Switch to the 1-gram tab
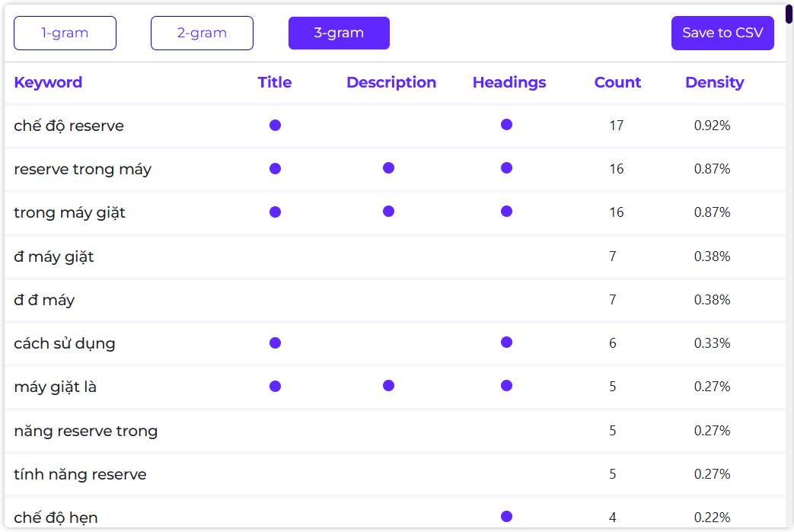The height and width of the screenshot is (532, 794). [x=65, y=33]
